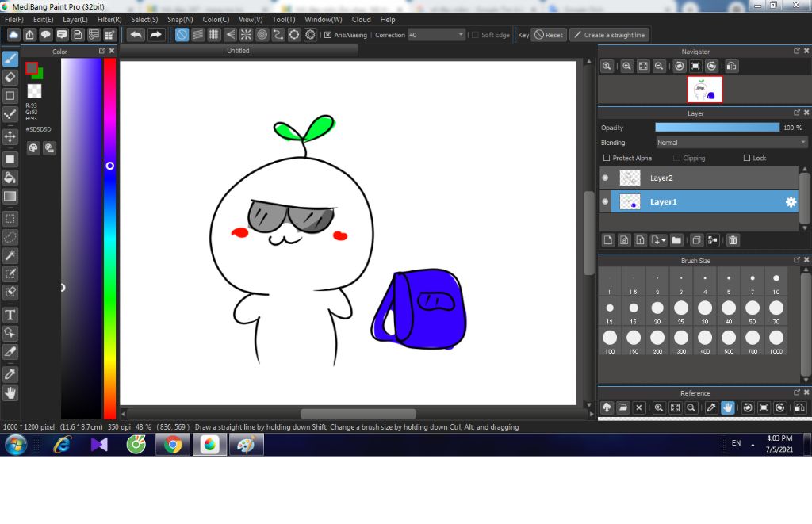Toggle the transparent color swatch
The width and height of the screenshot is (812, 524).
[x=34, y=91]
